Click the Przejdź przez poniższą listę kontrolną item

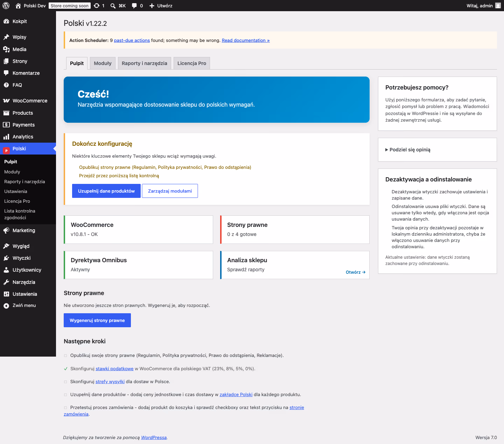119,176
